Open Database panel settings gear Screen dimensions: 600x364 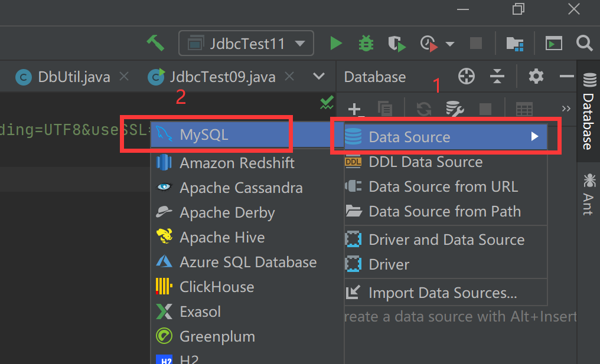(x=536, y=76)
